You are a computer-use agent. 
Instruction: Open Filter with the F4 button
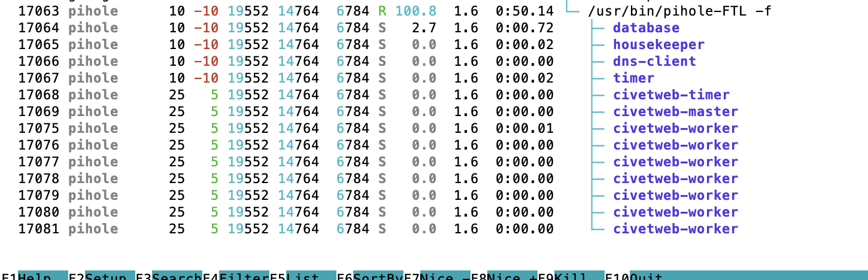(236, 276)
